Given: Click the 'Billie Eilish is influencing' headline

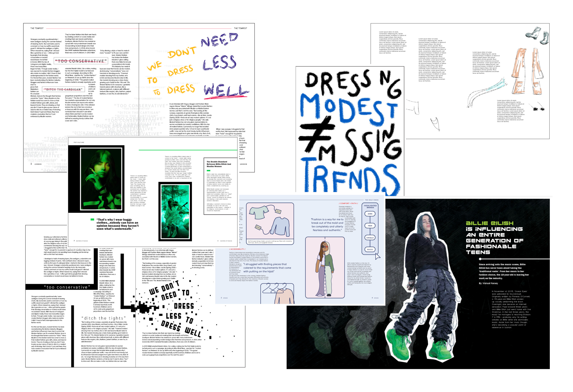Looking at the screenshot, I should point(495,238).
